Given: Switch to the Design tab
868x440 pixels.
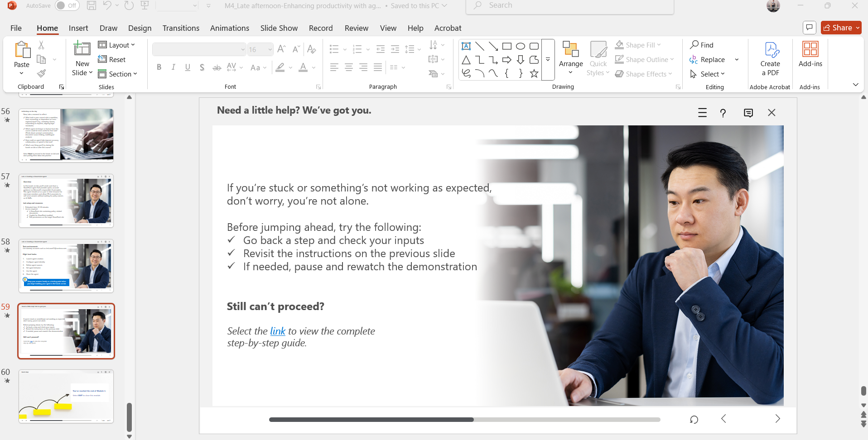Looking at the screenshot, I should [140, 28].
